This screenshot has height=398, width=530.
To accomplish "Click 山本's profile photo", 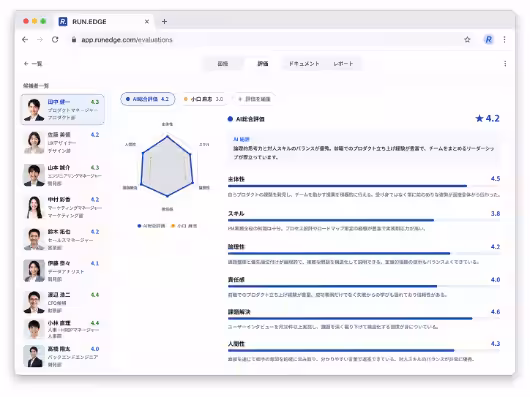I will point(34,175).
